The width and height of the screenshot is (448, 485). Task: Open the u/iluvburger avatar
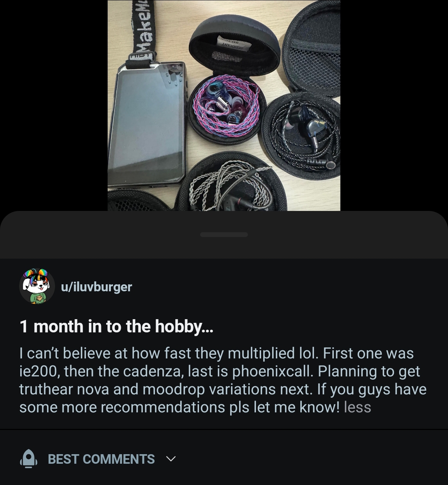(37, 286)
